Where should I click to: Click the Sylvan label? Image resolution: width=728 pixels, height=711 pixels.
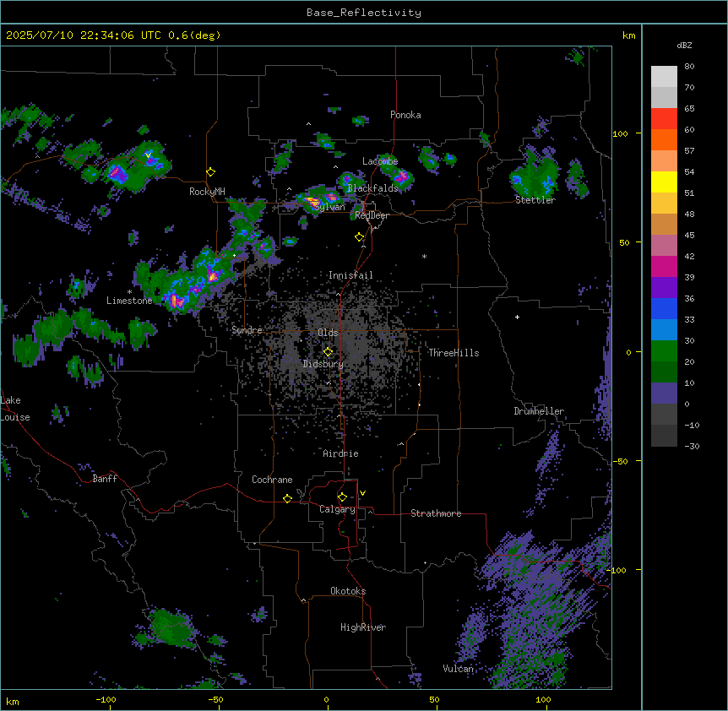pos(329,207)
